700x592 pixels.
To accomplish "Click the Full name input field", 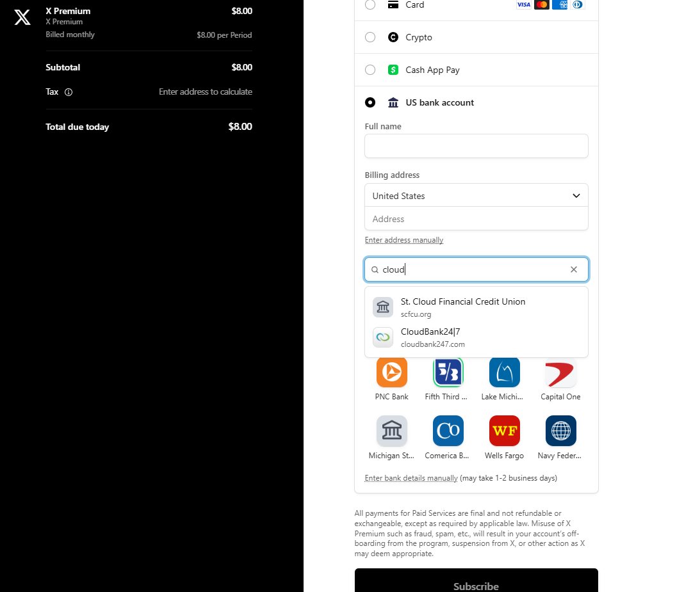I will (x=476, y=146).
